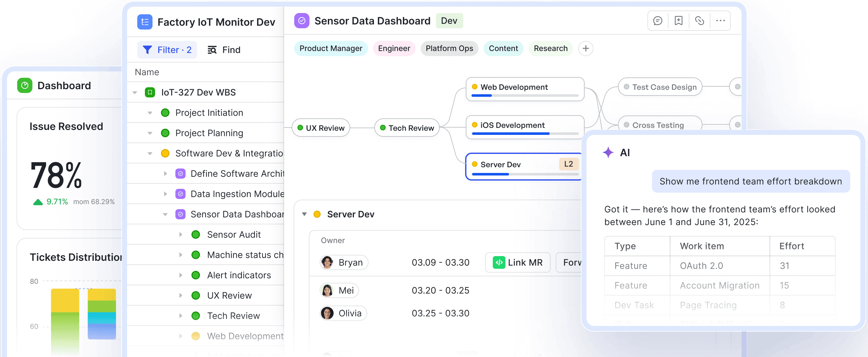Click the plus icon after Research tag
The height and width of the screenshot is (357, 868).
(x=586, y=49)
